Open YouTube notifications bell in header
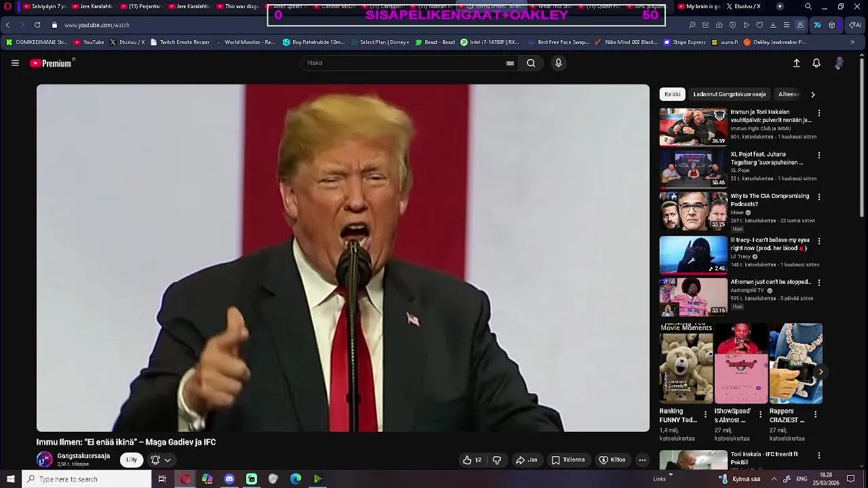868x488 pixels. [816, 63]
